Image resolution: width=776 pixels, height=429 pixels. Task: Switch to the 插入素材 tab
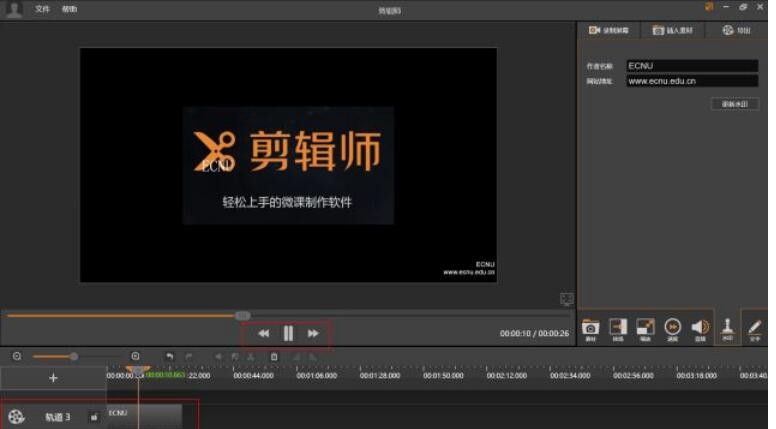673,30
